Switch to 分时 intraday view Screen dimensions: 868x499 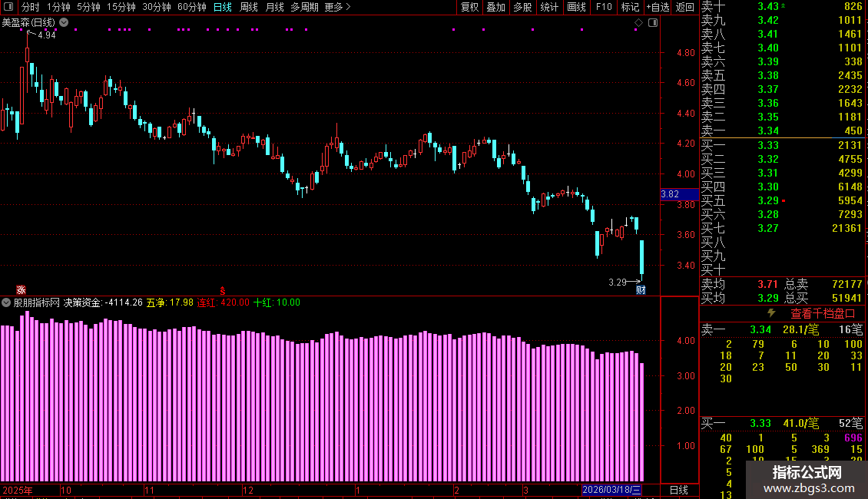pos(31,7)
